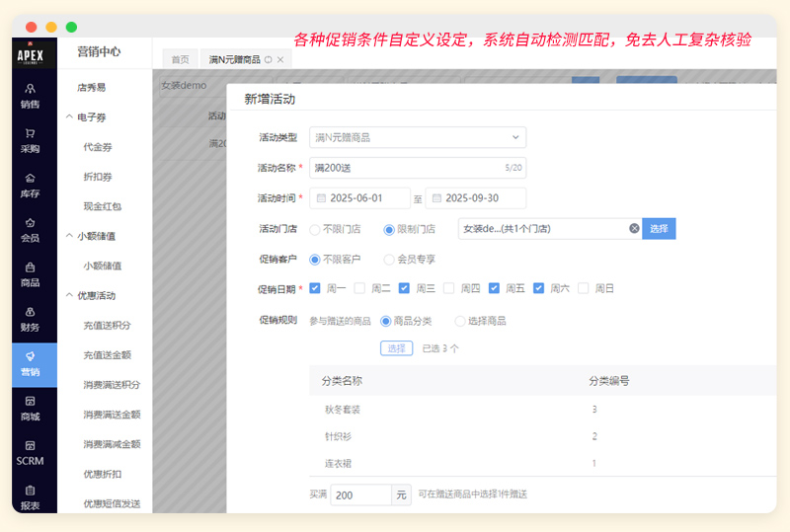This screenshot has height=532, width=790.
Task: Open the 报表 reports module icon
Action: tap(30, 491)
